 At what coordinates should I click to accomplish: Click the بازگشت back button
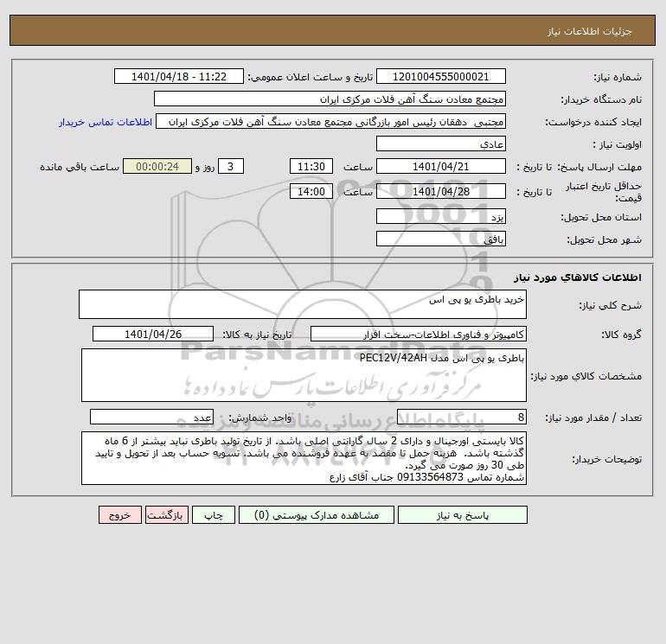pos(166,515)
